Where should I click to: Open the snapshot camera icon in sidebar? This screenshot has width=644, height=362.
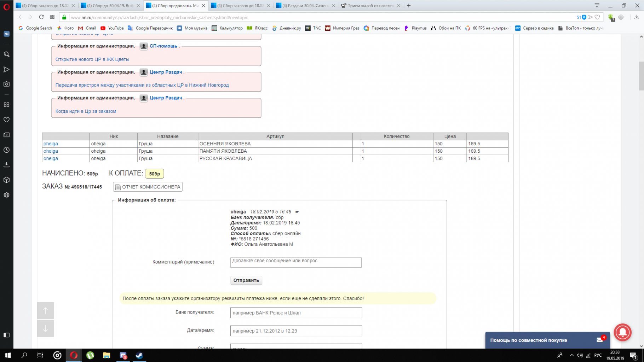click(6, 84)
